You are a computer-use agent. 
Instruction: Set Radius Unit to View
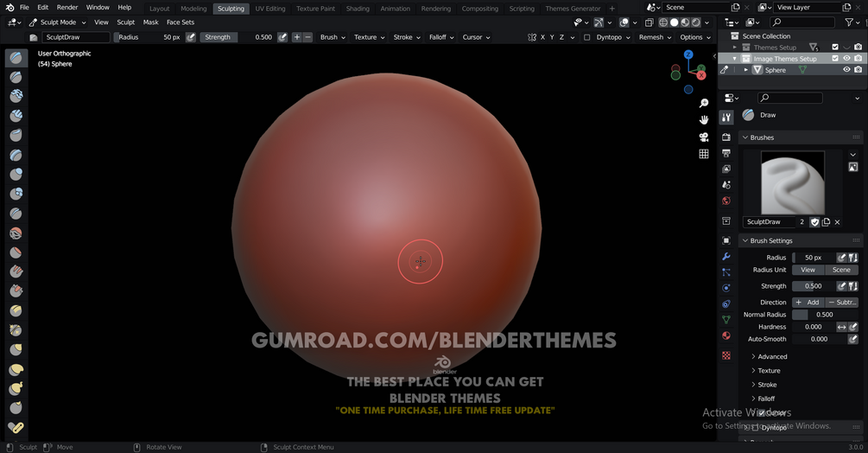pos(808,270)
